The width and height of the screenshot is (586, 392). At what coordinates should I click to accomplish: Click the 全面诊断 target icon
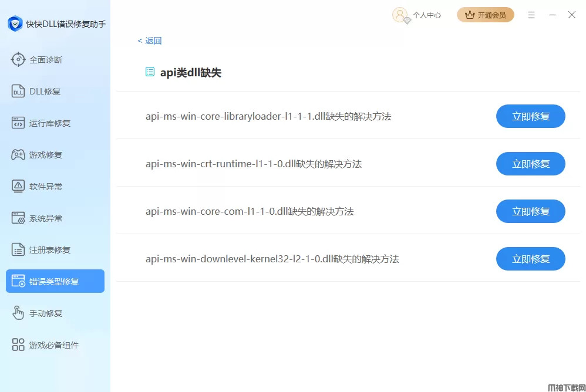click(x=18, y=59)
